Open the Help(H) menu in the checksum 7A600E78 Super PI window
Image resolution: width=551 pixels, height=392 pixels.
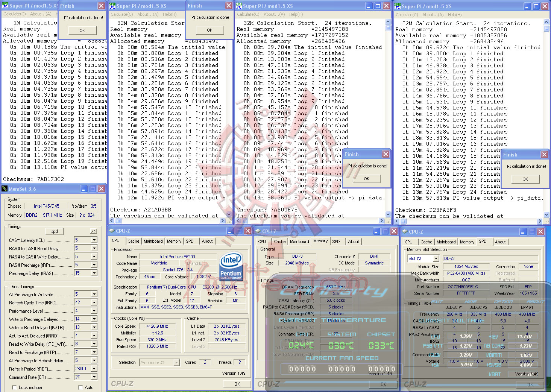pyautogui.click(x=296, y=14)
